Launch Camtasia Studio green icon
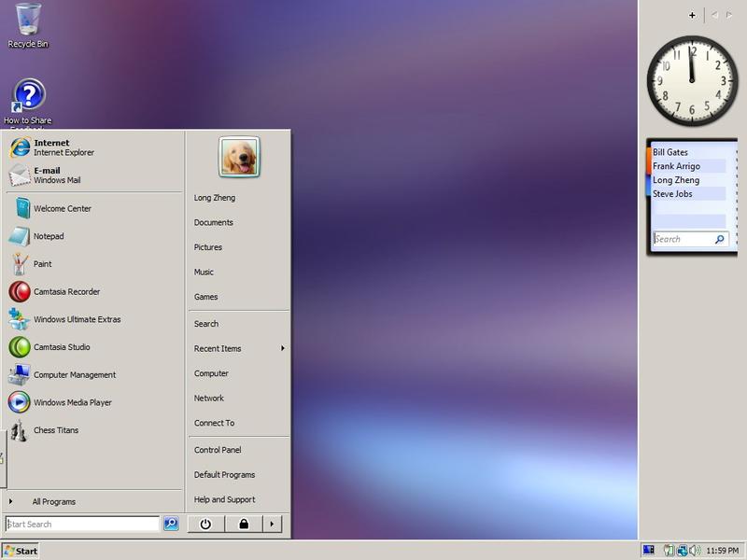 [20, 346]
